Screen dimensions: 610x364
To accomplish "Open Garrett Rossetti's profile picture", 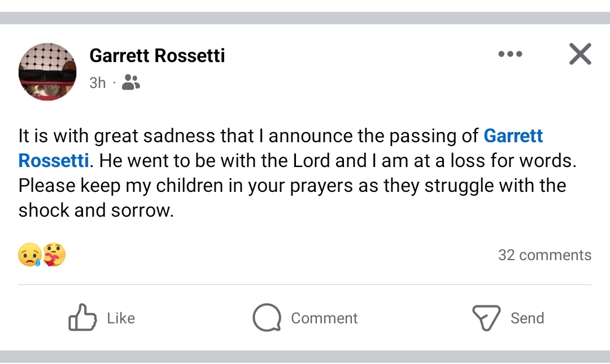I will coord(47,71).
